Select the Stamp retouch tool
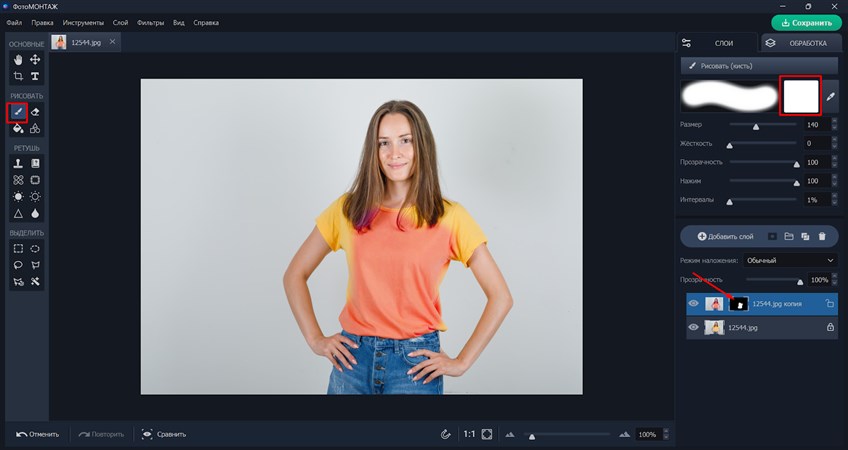 pos(18,163)
